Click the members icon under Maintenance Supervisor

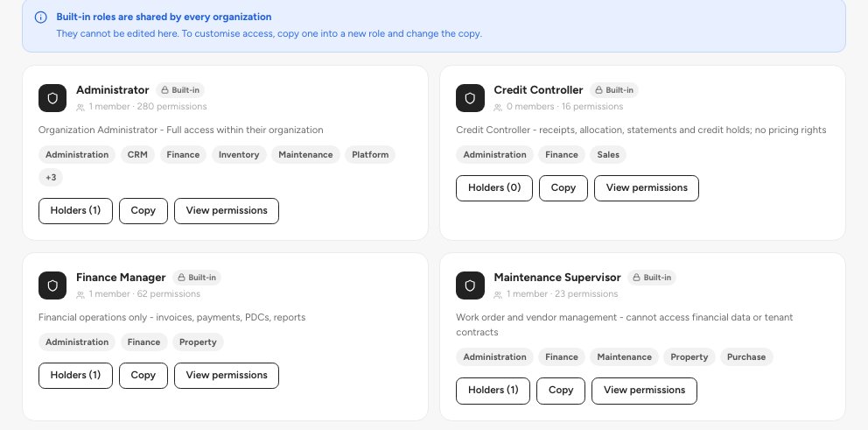[x=498, y=295]
